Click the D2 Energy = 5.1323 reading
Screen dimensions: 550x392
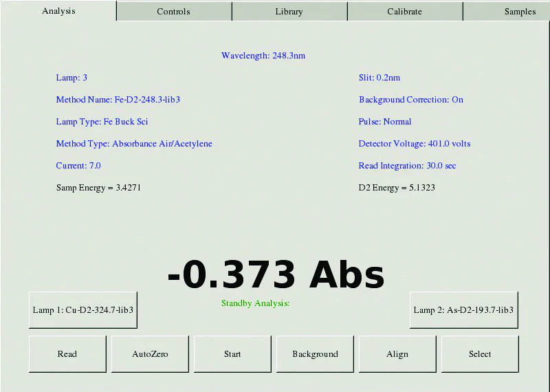click(x=397, y=188)
